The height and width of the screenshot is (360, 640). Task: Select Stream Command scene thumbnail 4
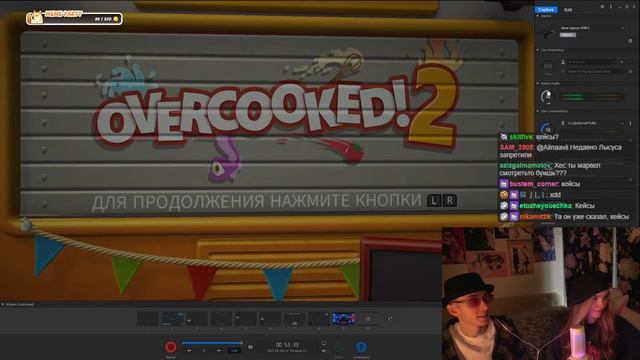click(x=221, y=319)
